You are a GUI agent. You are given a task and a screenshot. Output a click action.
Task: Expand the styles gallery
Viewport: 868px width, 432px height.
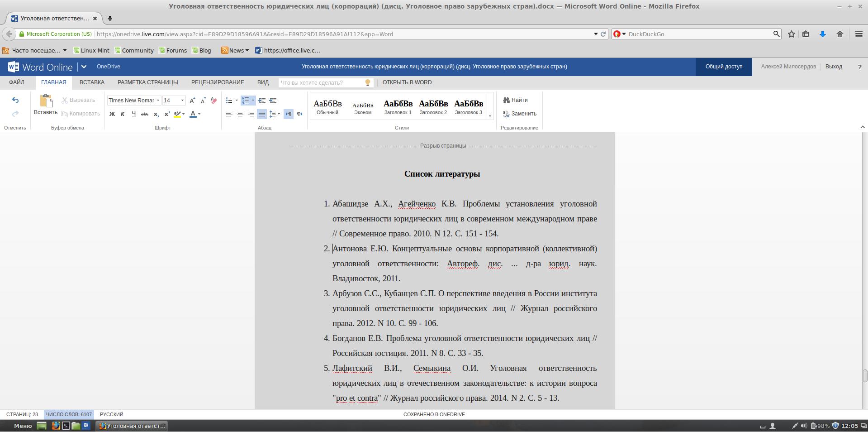click(x=490, y=116)
